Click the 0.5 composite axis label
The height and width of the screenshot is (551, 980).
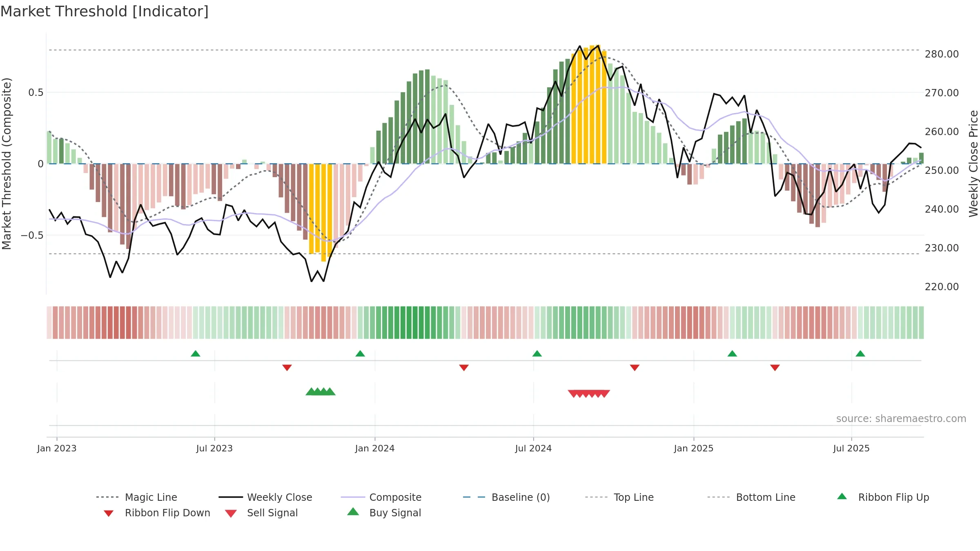pos(36,93)
